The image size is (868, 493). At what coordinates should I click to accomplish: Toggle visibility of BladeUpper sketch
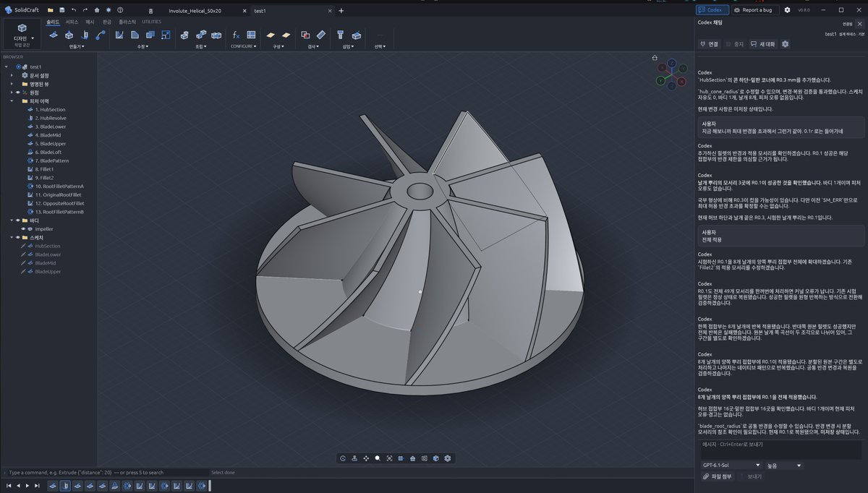(24, 272)
